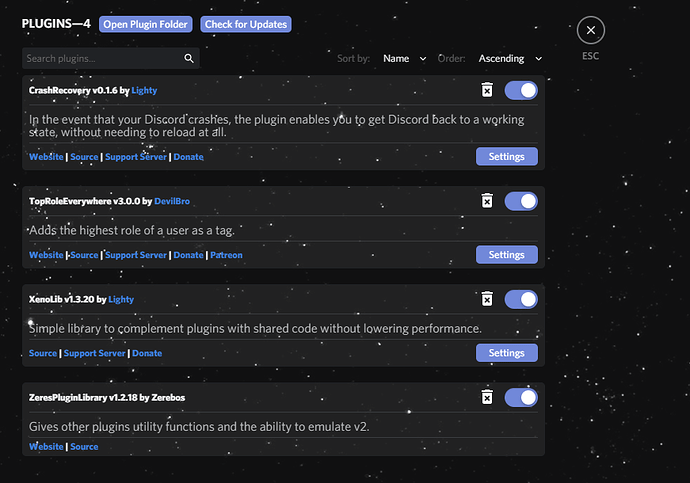The width and height of the screenshot is (690, 483).
Task: Open the Sort by Name dropdown
Action: (404, 59)
